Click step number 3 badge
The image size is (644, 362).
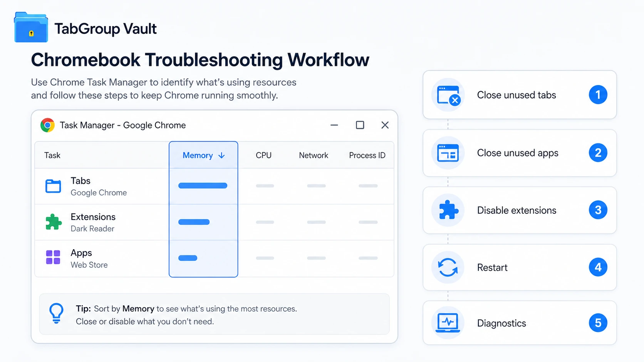click(598, 210)
